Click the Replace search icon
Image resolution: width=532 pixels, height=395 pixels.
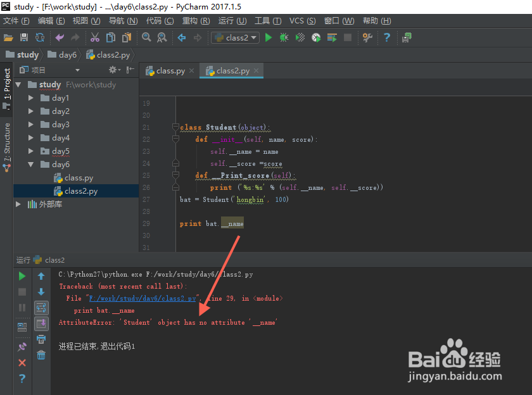[x=162, y=37]
